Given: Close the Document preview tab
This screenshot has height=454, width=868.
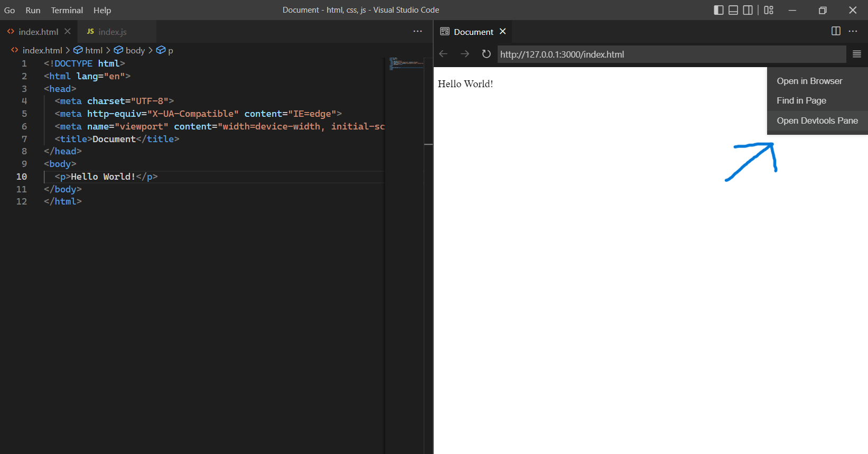Looking at the screenshot, I should click(x=503, y=32).
